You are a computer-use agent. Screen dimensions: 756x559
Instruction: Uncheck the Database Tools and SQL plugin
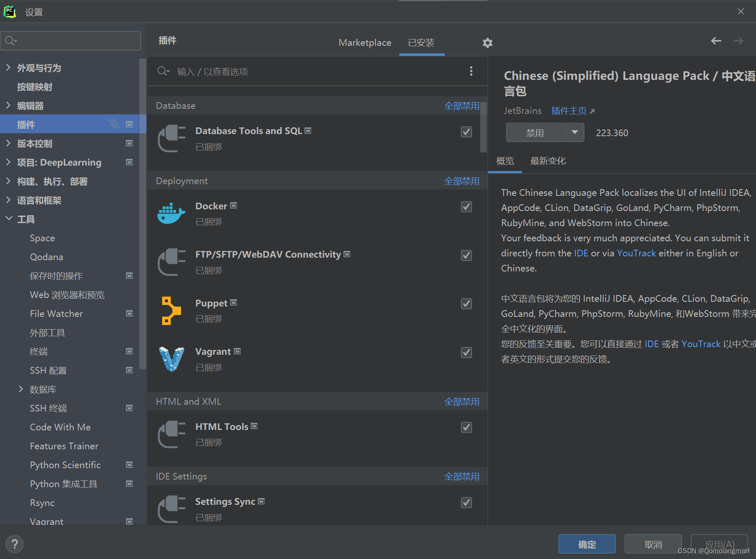tap(466, 132)
